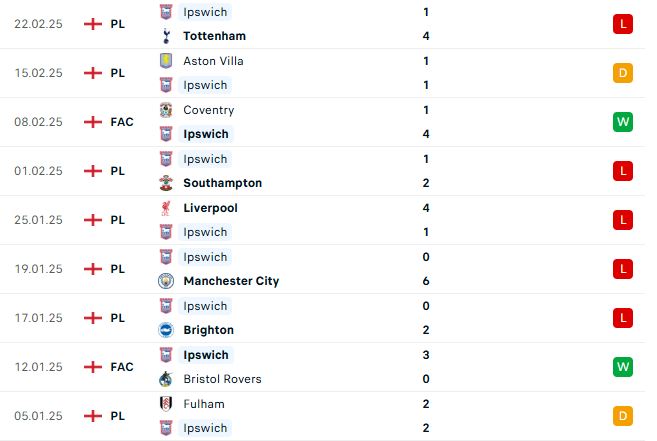Click the Manchester City crest icon
The width and height of the screenshot is (657, 441).
(166, 281)
